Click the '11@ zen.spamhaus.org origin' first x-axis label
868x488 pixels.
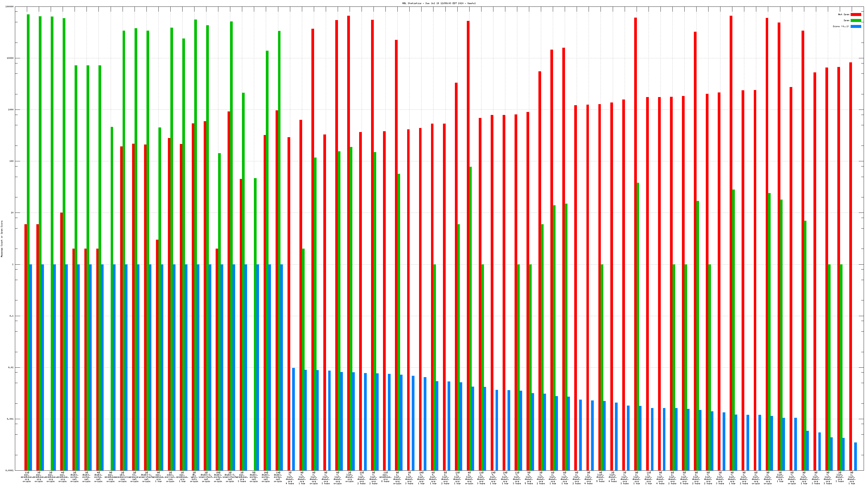[x=27, y=477]
